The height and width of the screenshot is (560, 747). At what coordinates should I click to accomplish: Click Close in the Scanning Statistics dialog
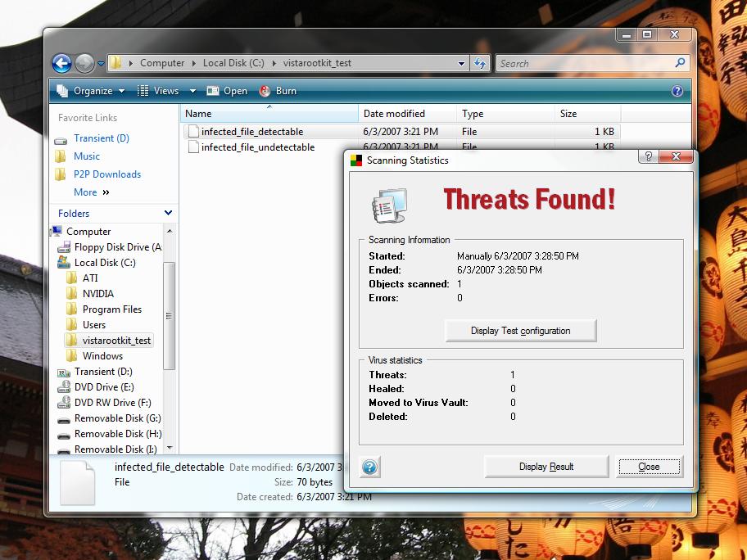(x=649, y=467)
